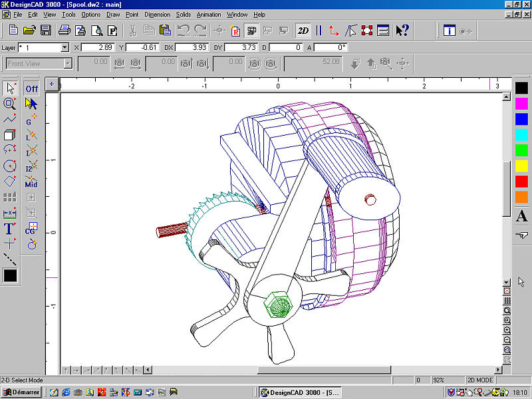Viewport: 532px width, 399px height.
Task: Toggle the 2D mode button
Action: [303, 30]
